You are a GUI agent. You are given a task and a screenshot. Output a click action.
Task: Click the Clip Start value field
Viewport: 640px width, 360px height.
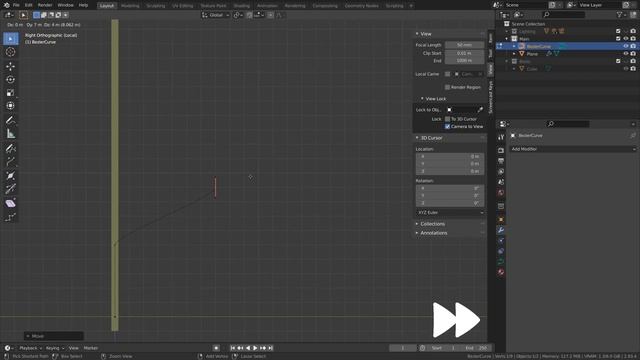(464, 53)
